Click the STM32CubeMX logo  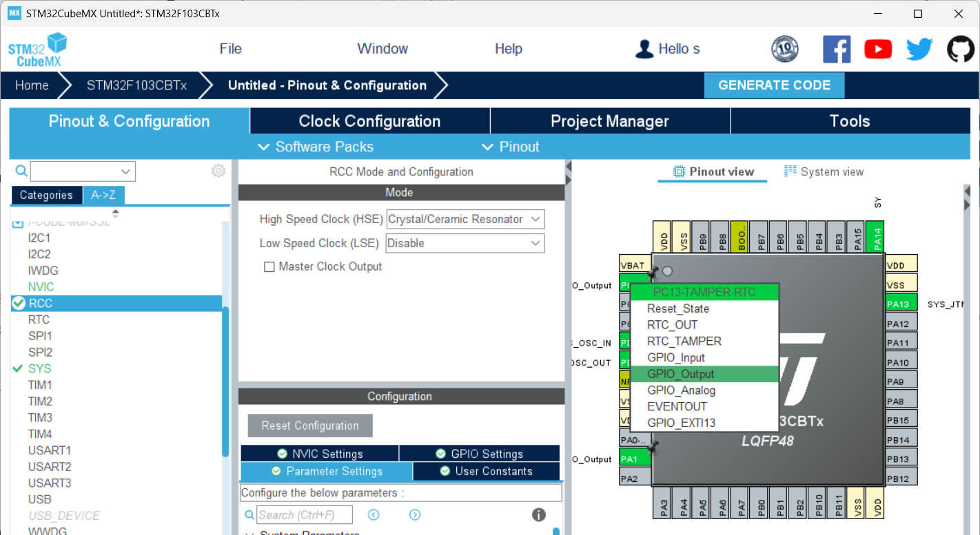pyautogui.click(x=37, y=50)
